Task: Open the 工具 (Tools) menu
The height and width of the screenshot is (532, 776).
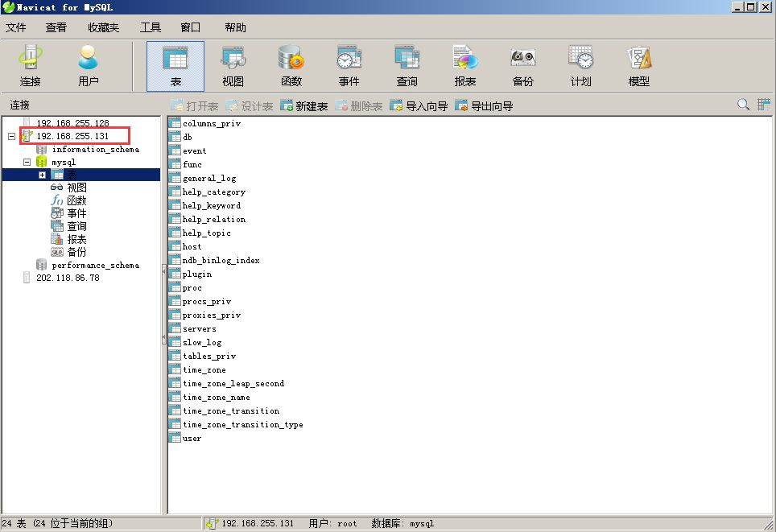Action: pyautogui.click(x=151, y=27)
